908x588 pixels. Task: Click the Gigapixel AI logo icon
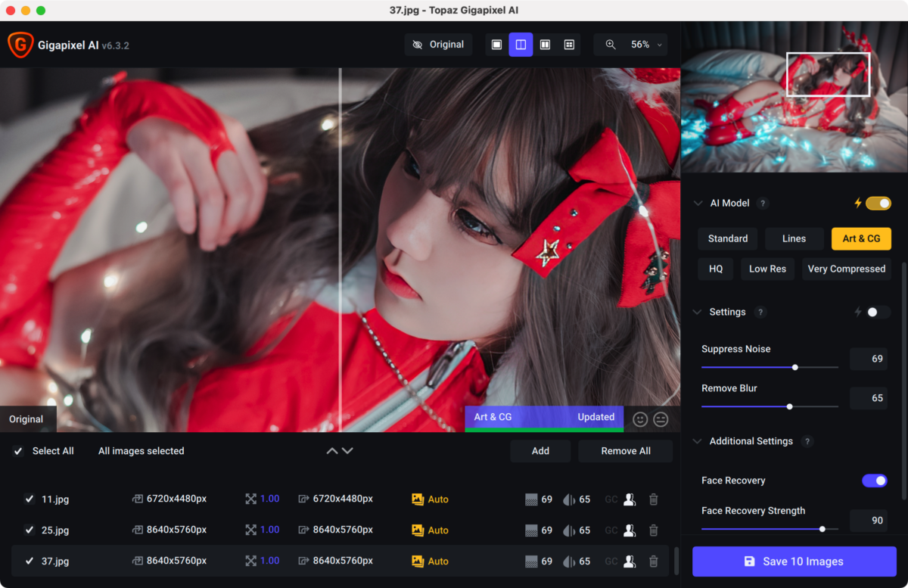click(20, 45)
